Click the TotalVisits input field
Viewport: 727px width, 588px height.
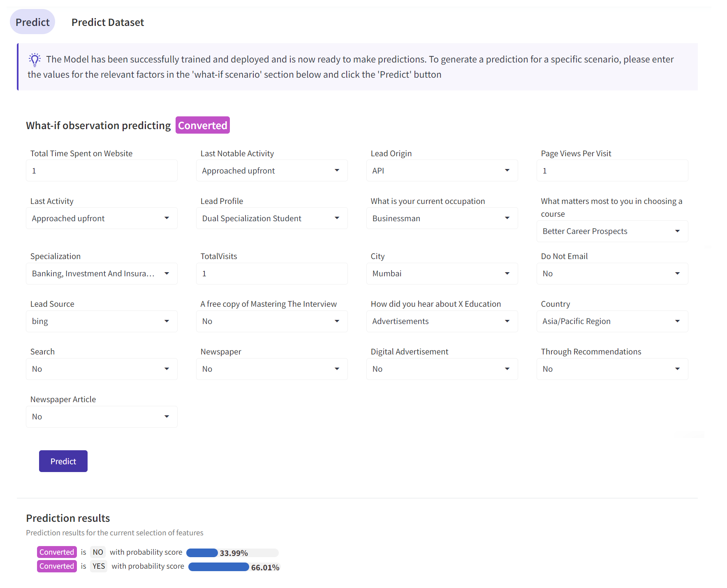271,273
